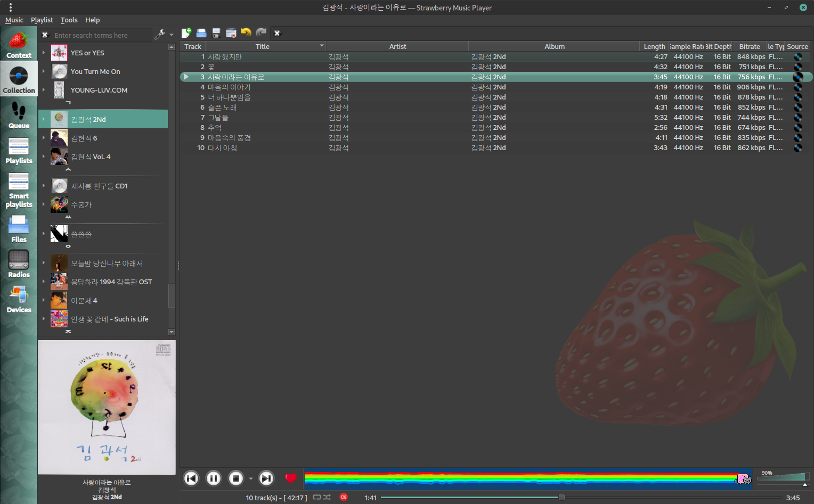Open the window menu dots icon
Viewport: 814px width, 504px height.
tap(10, 7)
